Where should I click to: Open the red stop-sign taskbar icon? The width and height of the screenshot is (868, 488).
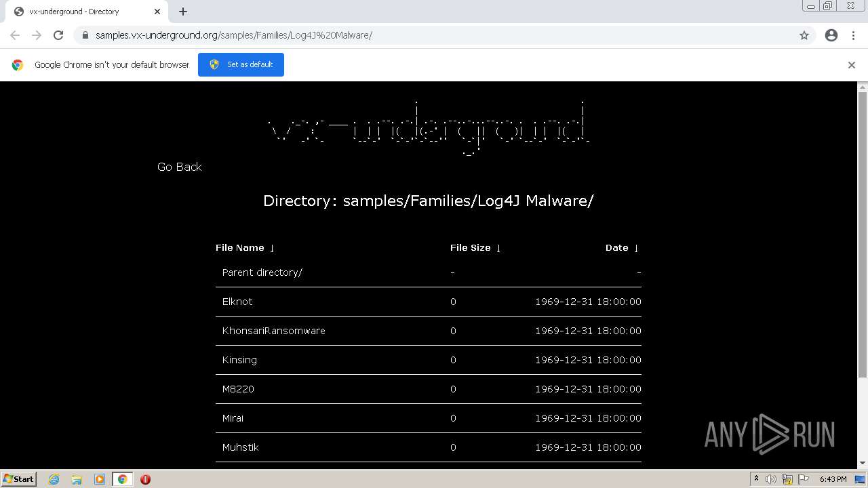145,479
